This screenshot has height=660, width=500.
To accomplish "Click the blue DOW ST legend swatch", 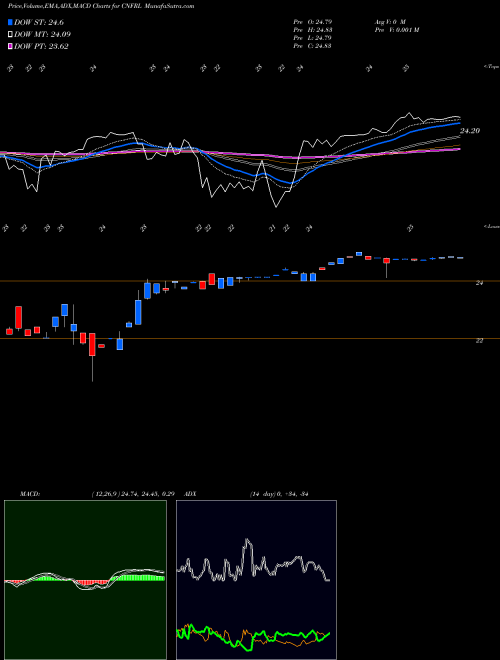I will [x=10, y=23].
